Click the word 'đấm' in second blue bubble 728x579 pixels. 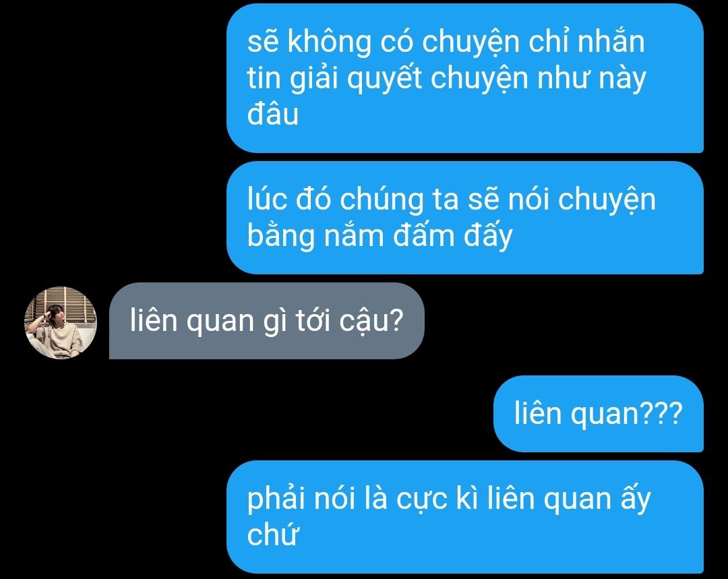[x=423, y=236]
